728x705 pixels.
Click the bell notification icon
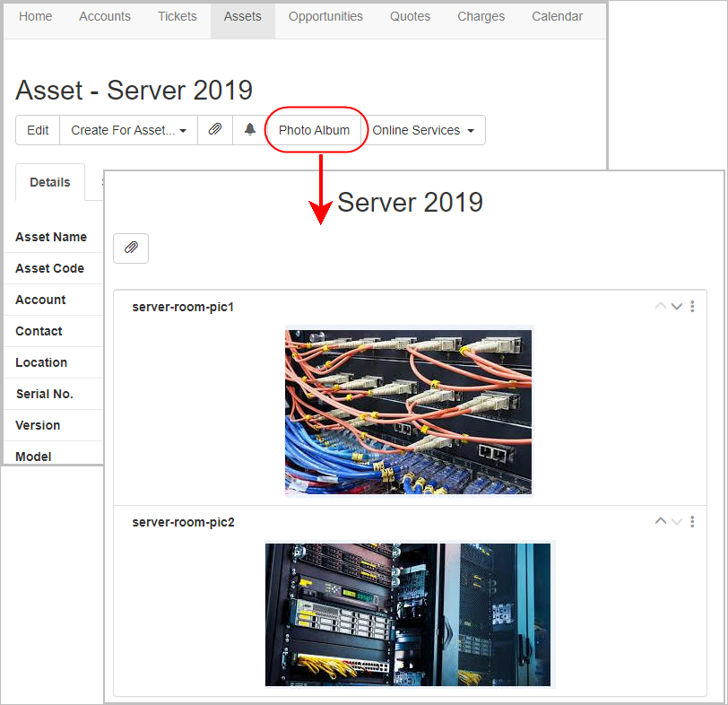click(x=250, y=130)
